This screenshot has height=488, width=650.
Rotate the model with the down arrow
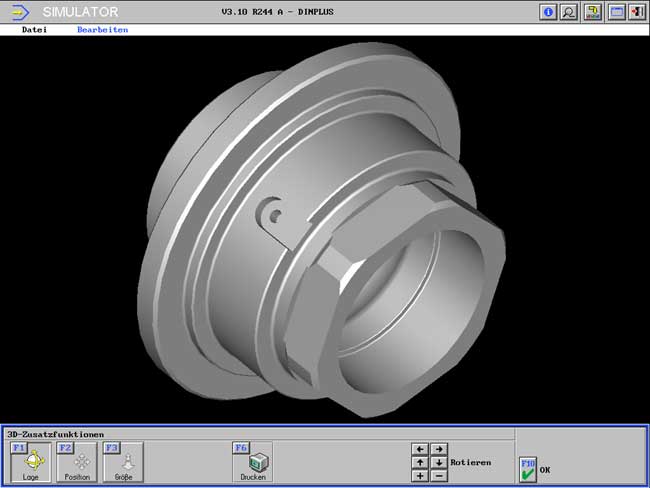438,463
